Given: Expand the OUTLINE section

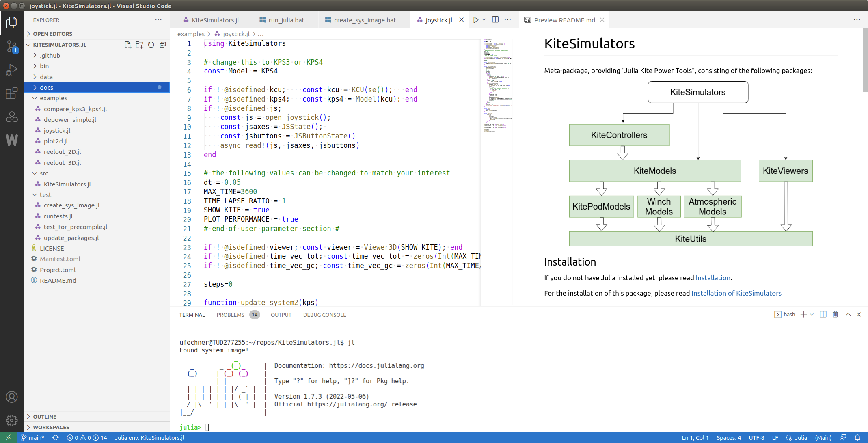Looking at the screenshot, I should point(45,417).
